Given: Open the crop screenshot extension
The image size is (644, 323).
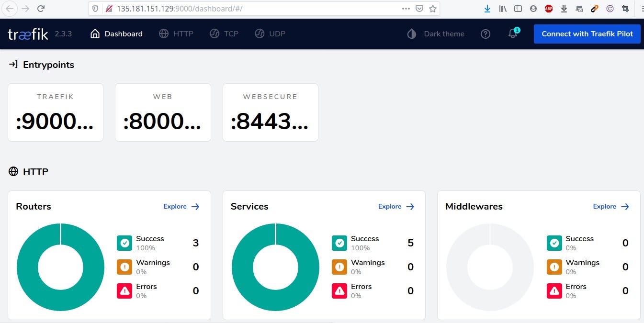Looking at the screenshot, I should pyautogui.click(x=625, y=9).
